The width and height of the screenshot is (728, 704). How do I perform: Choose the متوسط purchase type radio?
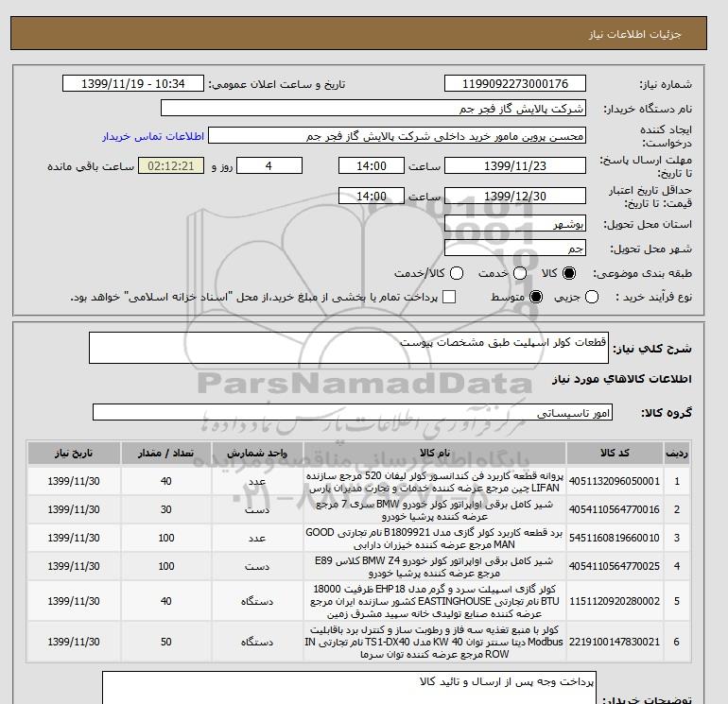point(536,297)
